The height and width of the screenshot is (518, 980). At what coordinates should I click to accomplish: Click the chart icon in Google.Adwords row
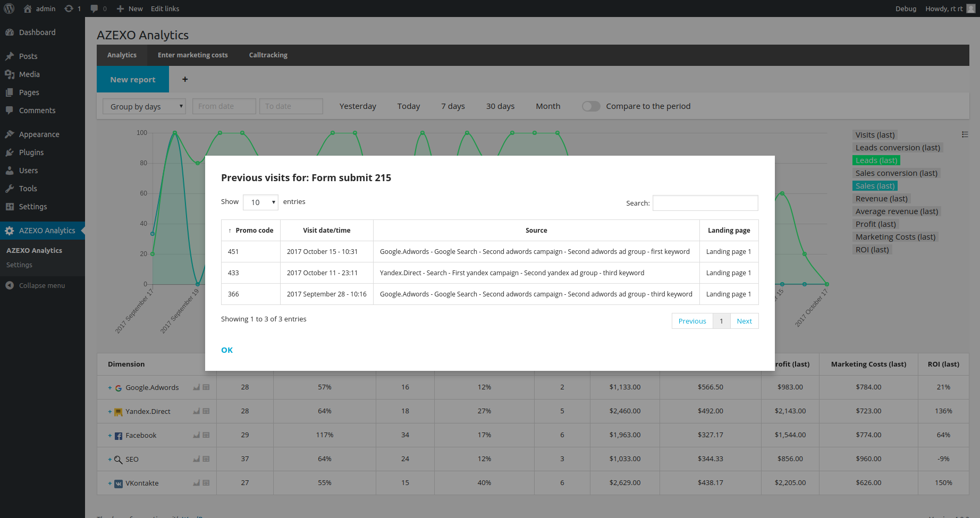point(197,387)
